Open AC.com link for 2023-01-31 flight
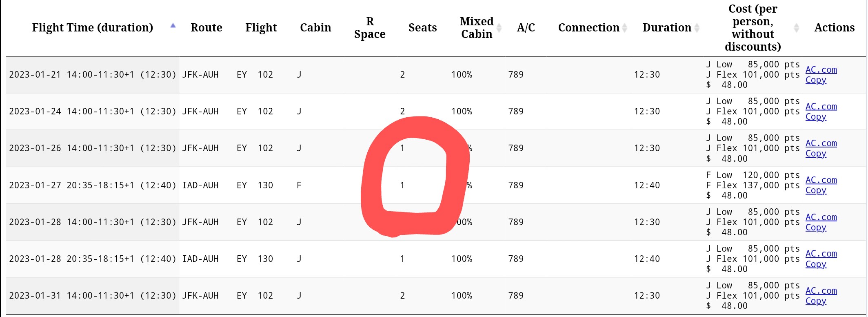The image size is (868, 317). tap(821, 291)
